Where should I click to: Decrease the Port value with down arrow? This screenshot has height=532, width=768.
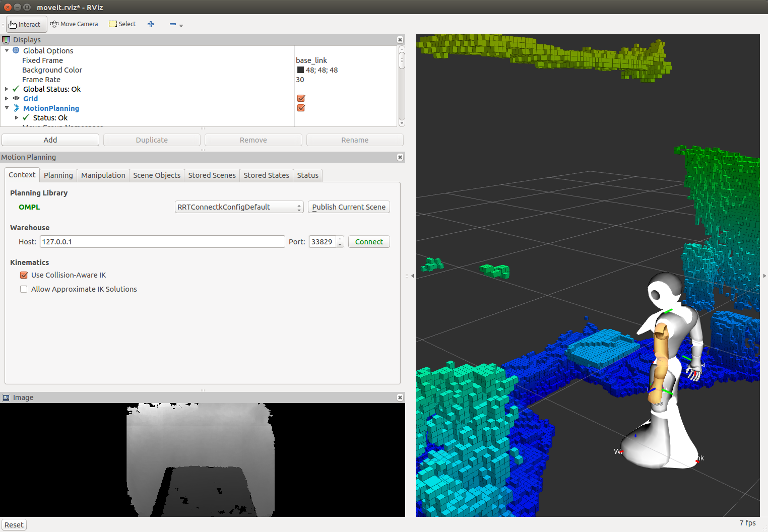point(340,245)
